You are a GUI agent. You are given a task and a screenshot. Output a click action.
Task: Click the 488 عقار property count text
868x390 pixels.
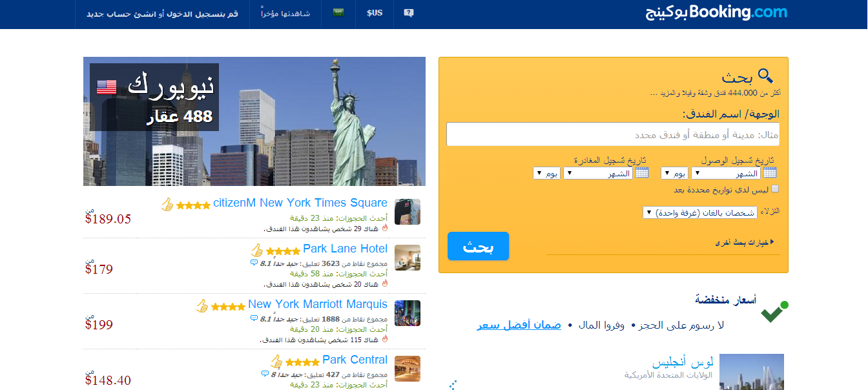(179, 118)
